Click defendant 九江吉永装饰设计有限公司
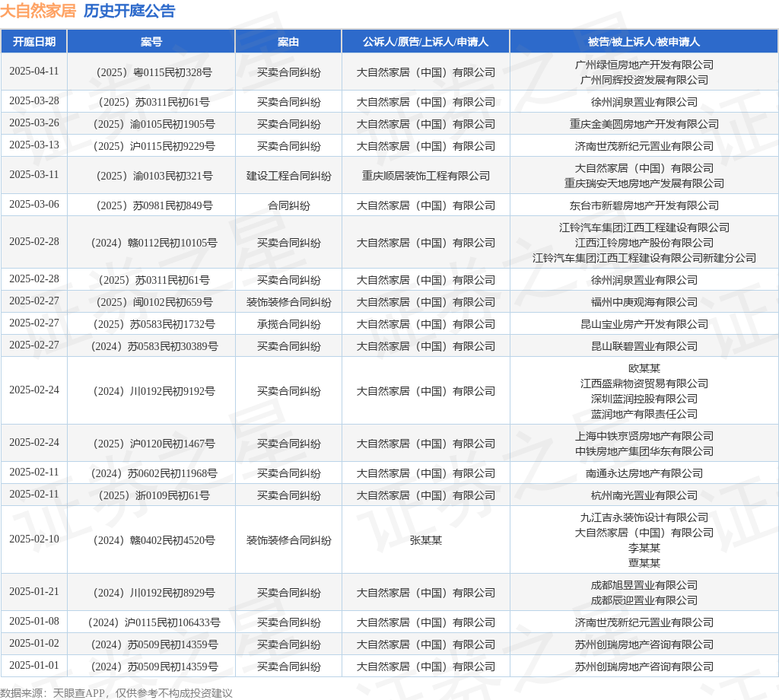The height and width of the screenshot is (700, 779). [644, 517]
